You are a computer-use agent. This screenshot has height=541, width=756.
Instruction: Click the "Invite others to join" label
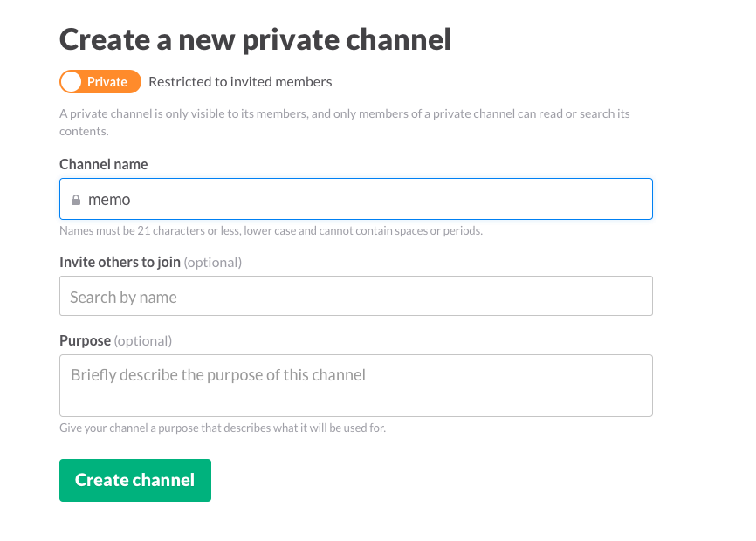120,262
